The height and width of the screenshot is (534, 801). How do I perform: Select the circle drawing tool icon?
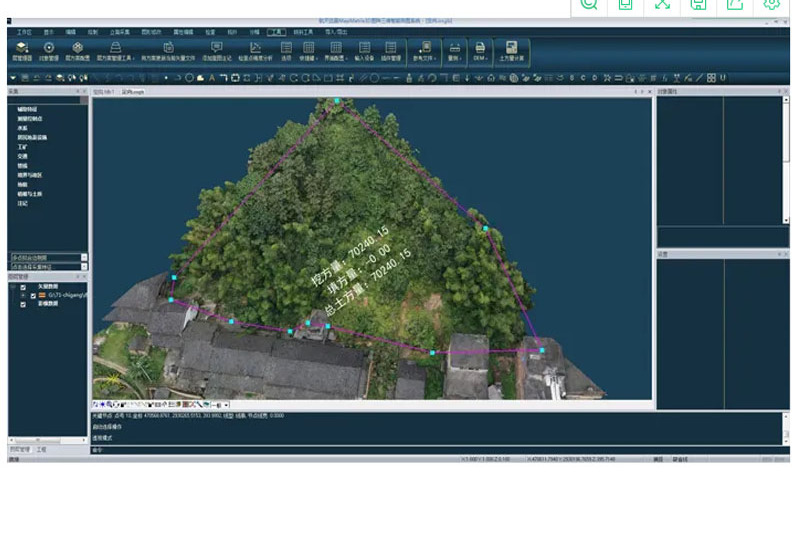pos(190,78)
